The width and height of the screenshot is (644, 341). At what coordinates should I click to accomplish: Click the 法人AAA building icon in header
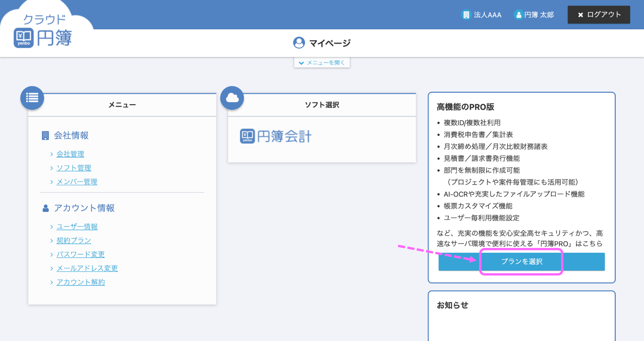[x=466, y=15]
